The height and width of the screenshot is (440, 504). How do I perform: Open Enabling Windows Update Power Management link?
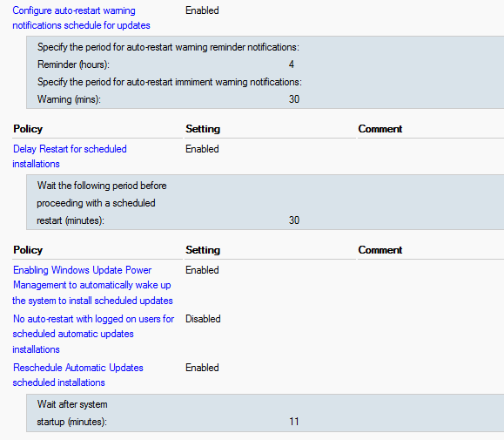[x=92, y=285]
